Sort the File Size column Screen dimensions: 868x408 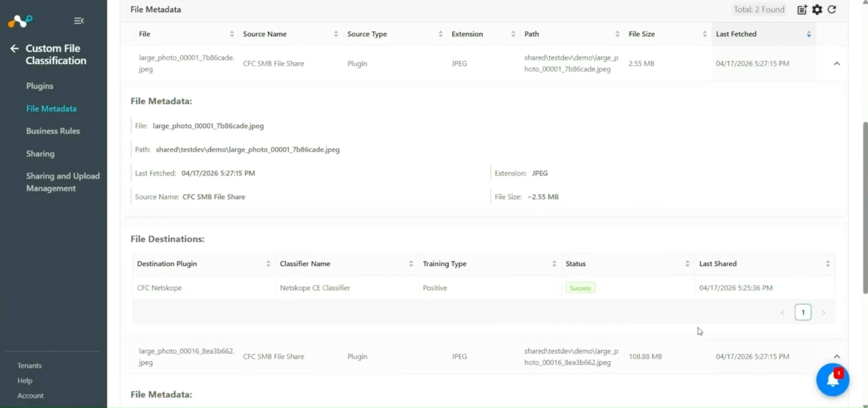(704, 34)
